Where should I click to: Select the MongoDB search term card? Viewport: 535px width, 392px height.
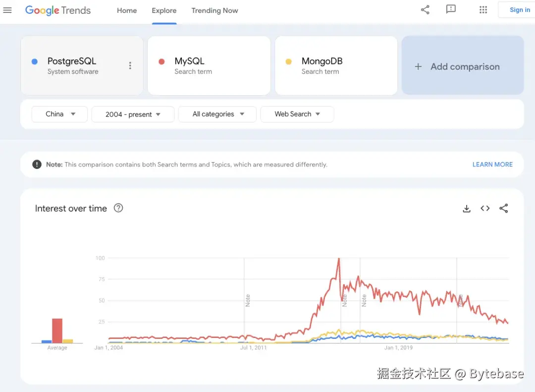(336, 65)
